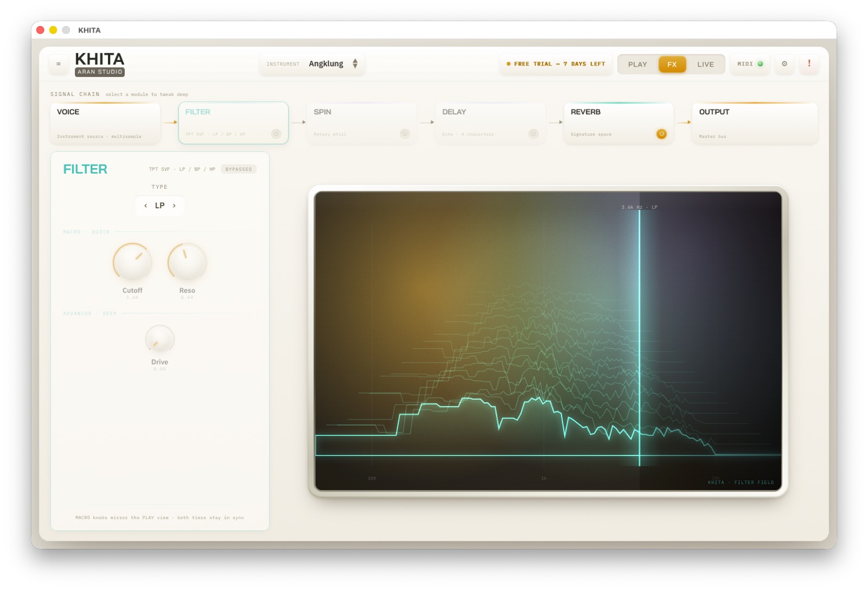
Task: Select the VOICE module card
Action: pos(105,123)
